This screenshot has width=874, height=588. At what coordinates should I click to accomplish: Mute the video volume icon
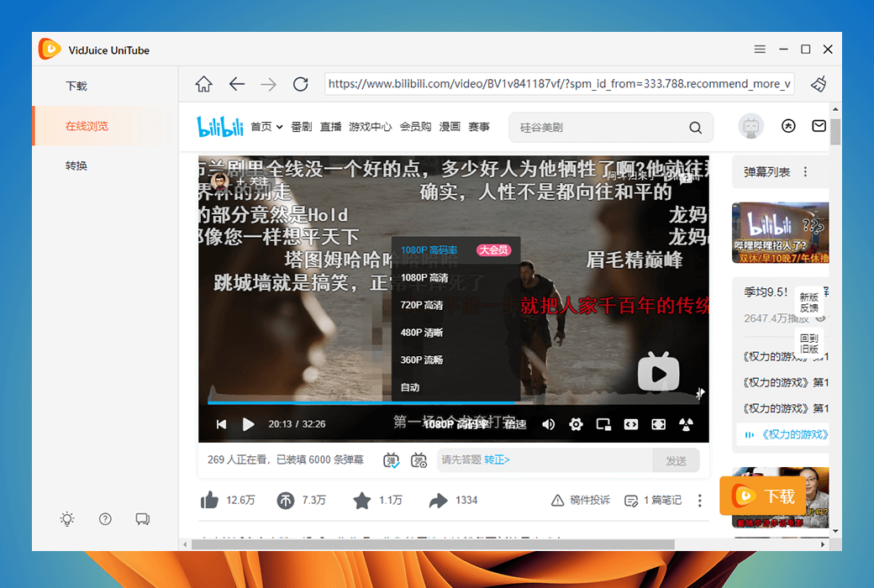(549, 424)
